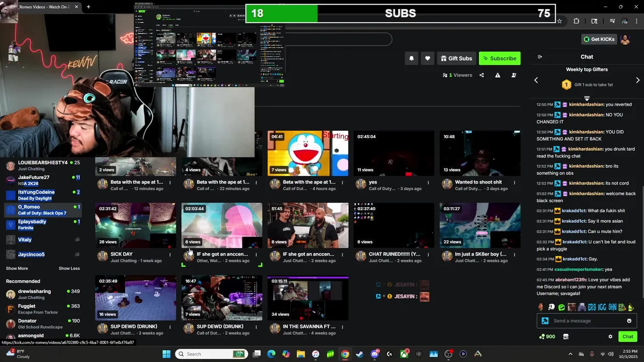Open options menu for CHAT RUINED video
The image size is (644, 362).
point(428,254)
